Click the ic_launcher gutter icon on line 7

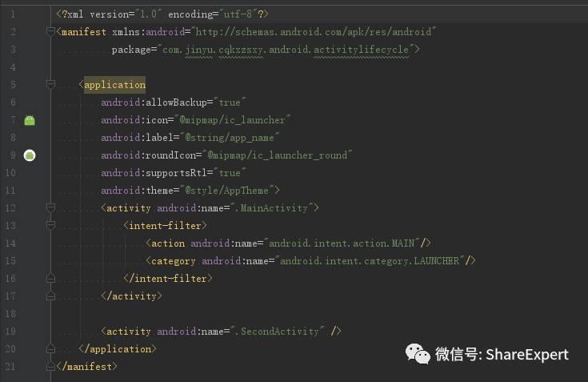click(30, 120)
